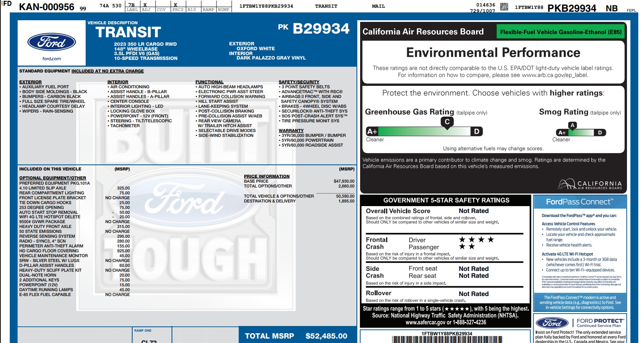Image resolution: width=644 pixels, height=343 pixels.
Task: Click the underlined EXTERIOR heading in standard equipment
Action: coord(30,82)
